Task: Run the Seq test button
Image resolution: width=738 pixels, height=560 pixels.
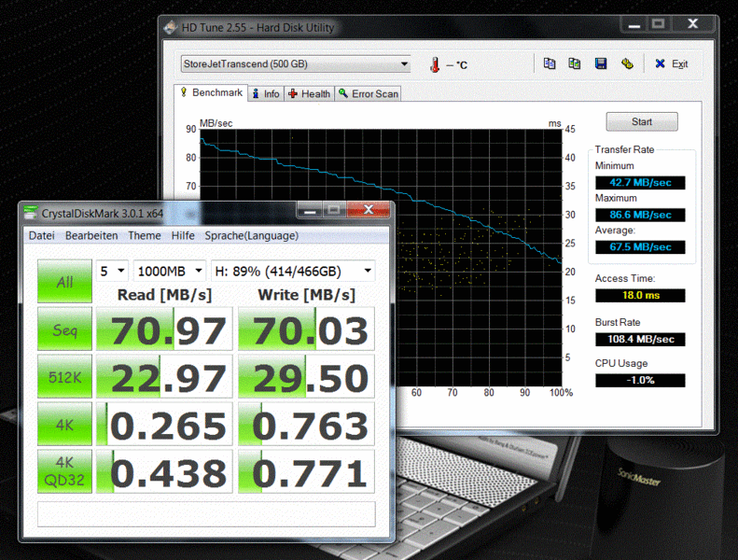Action: click(x=65, y=329)
